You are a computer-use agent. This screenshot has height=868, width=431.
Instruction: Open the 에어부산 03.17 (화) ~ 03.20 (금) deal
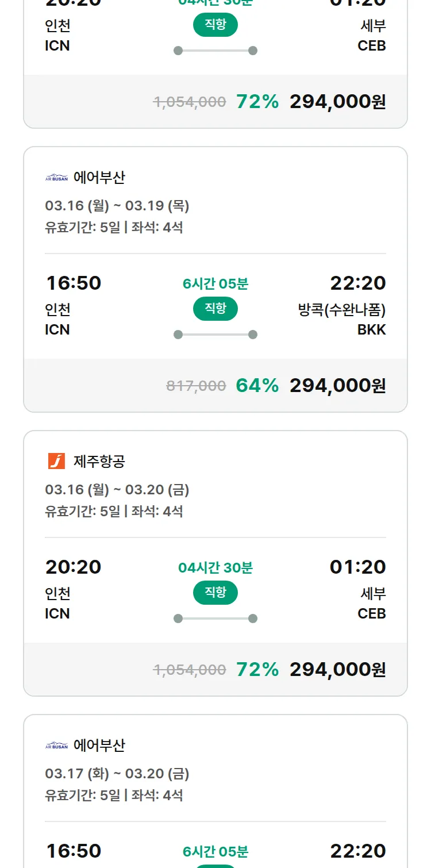pyautogui.click(x=117, y=774)
